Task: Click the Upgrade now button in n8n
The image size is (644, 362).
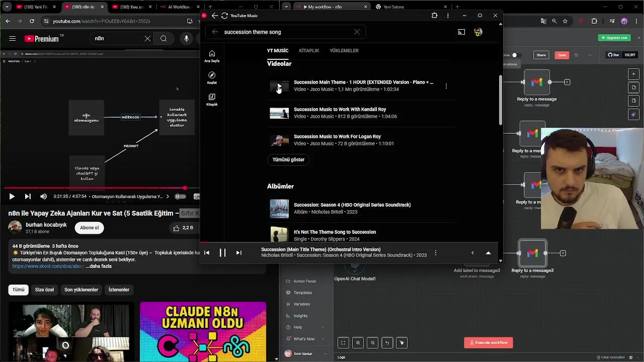Action: point(615,38)
